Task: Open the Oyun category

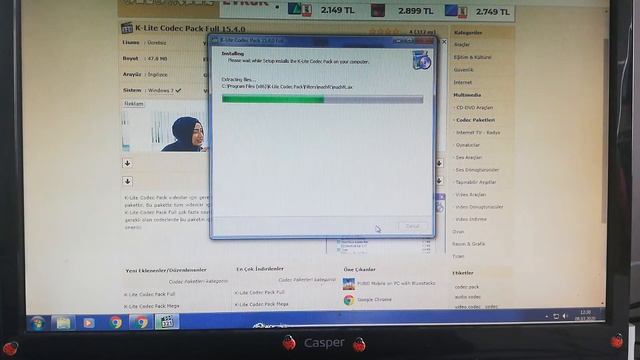Action: coord(458,231)
